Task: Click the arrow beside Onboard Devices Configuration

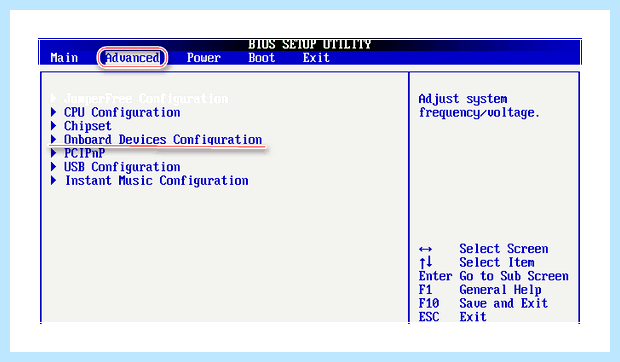Action: (x=54, y=139)
